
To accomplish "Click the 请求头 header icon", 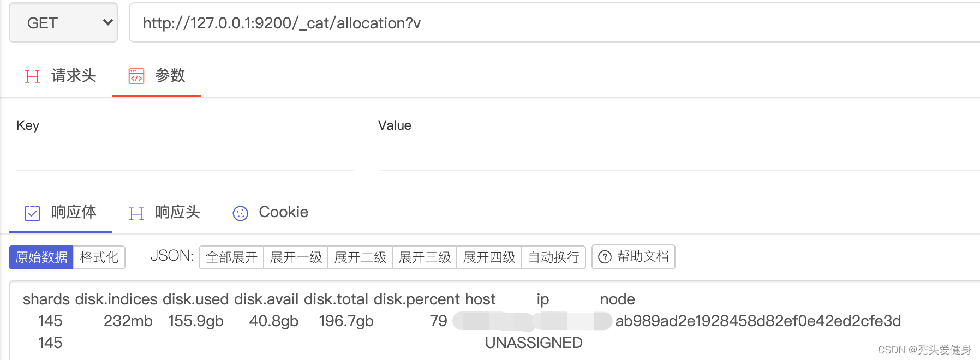I will (32, 76).
